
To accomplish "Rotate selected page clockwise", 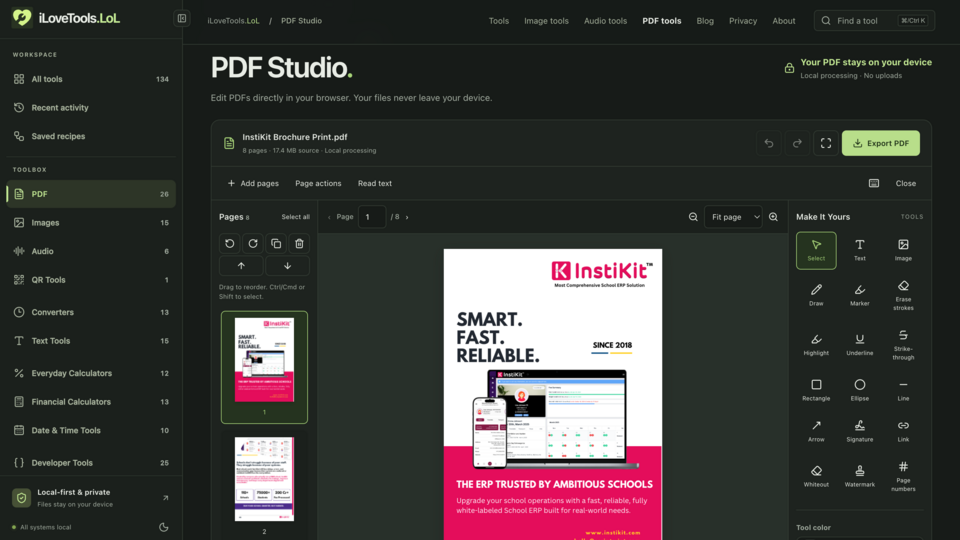I will point(253,244).
